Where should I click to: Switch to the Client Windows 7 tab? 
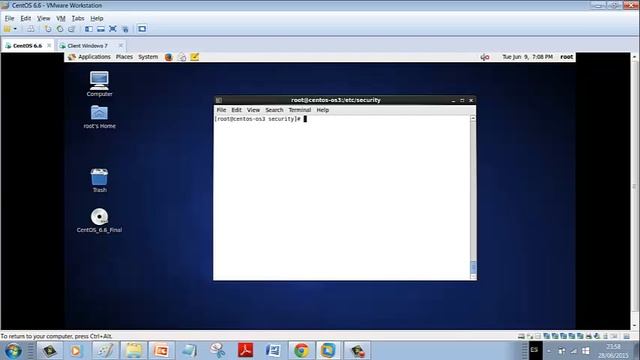pos(87,46)
